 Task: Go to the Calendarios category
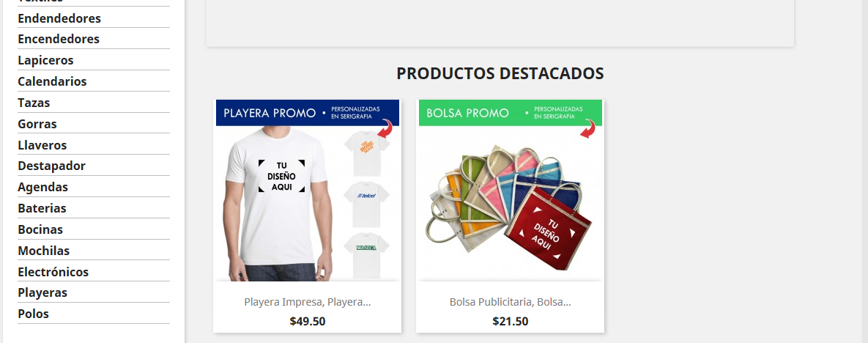[52, 81]
